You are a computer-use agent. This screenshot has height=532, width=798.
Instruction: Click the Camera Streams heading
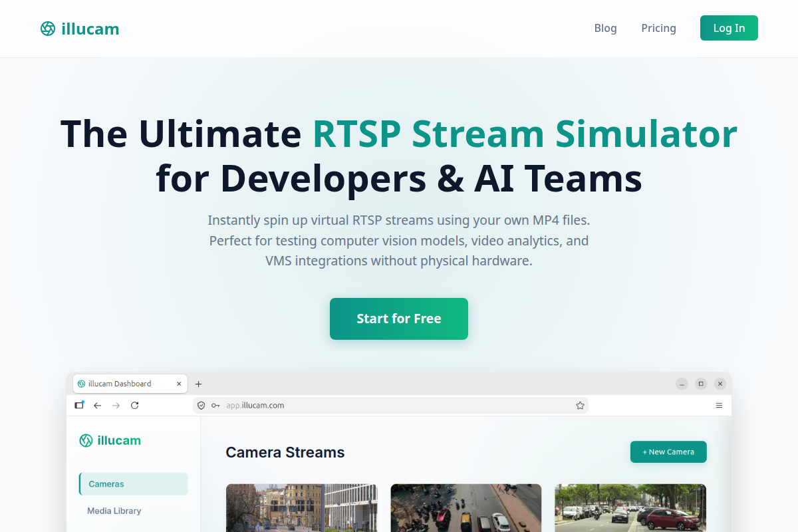(285, 452)
